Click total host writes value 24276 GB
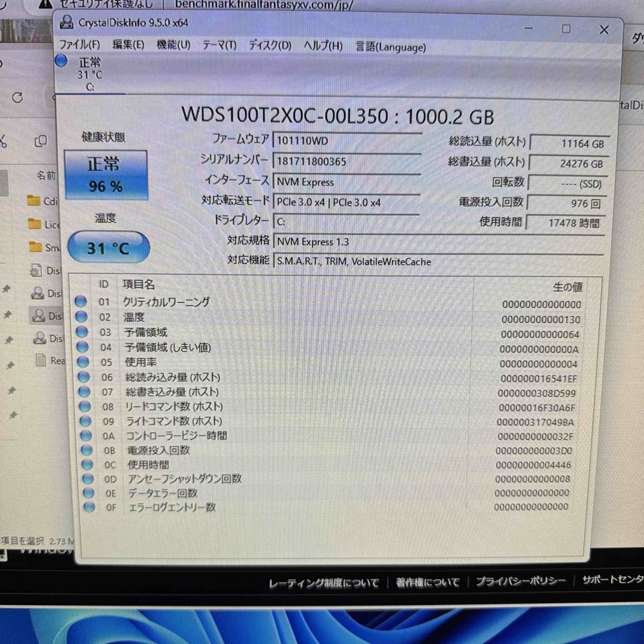The height and width of the screenshot is (644, 644). [568, 163]
